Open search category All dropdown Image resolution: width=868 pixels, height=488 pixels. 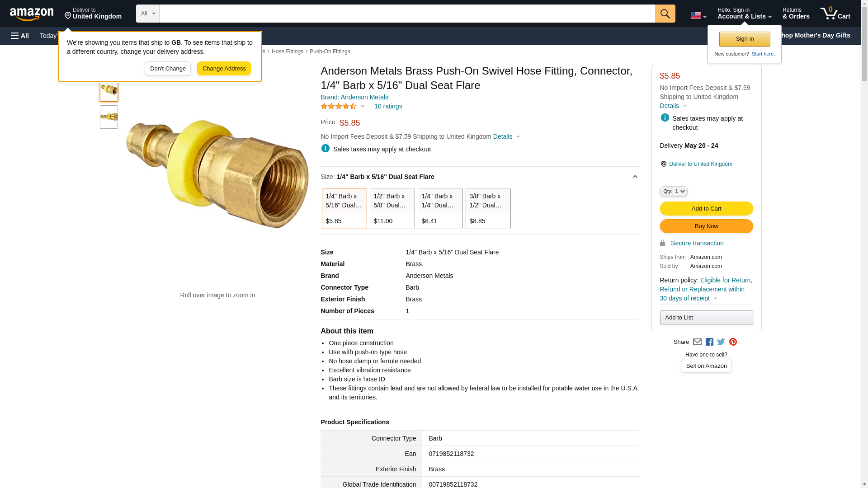[148, 14]
